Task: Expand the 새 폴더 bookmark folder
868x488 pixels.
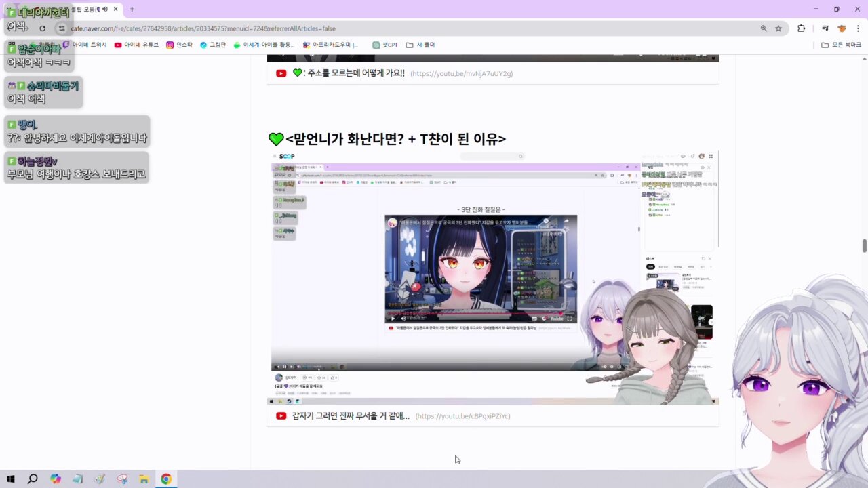Action: 420,45
